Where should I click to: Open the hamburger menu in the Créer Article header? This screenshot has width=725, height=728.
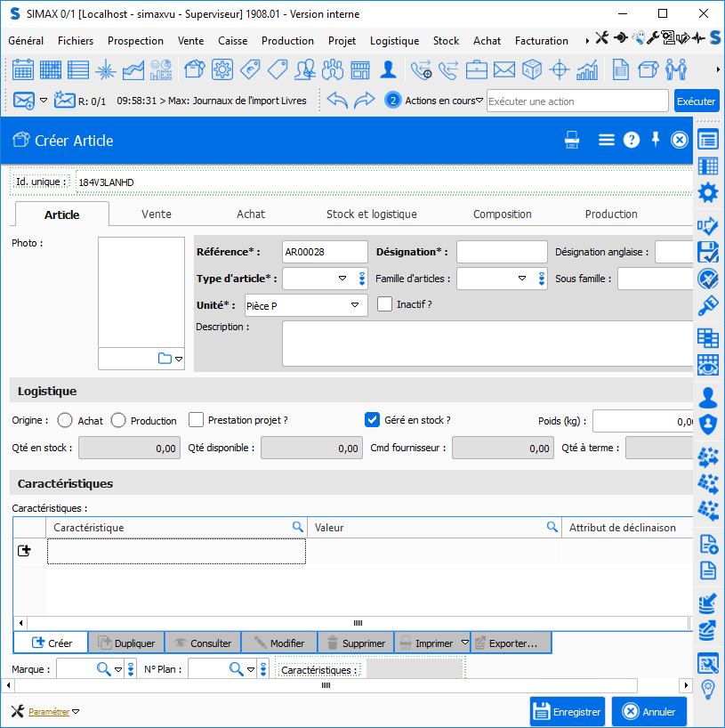[x=606, y=140]
